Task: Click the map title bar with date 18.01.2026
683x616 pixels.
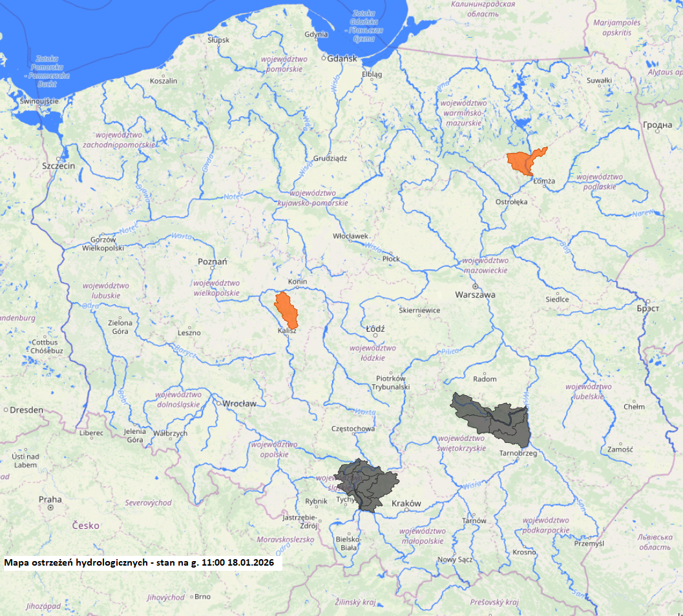Action: [x=139, y=563]
